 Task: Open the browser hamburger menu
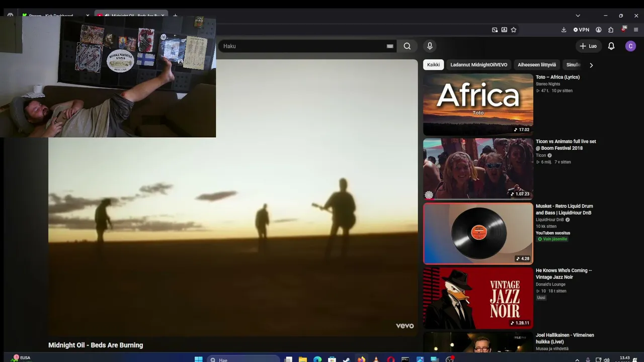pyautogui.click(x=636, y=30)
